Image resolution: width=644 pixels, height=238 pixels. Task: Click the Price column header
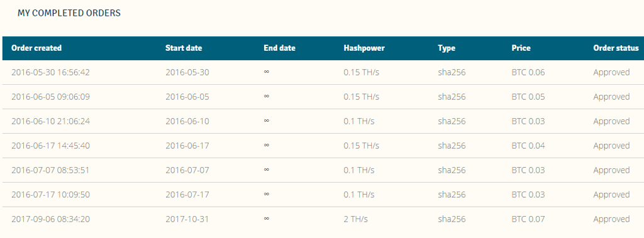[521, 48]
